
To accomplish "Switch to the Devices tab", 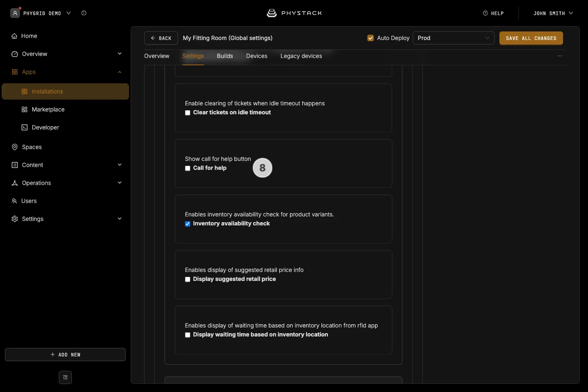I will (x=257, y=56).
